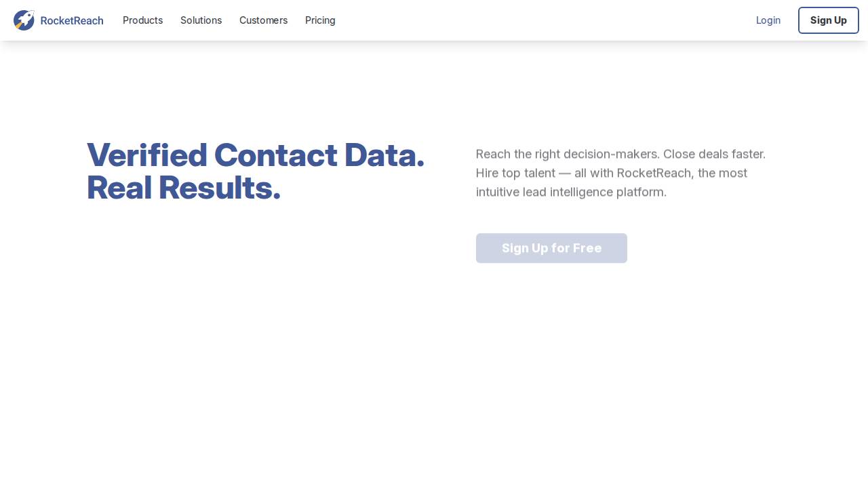Select the 'Verified Contact Data' headline
The height and width of the screenshot is (488, 868).
[x=256, y=171]
